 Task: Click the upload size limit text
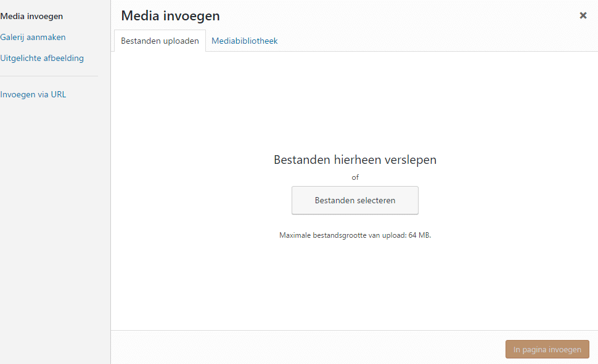354,235
